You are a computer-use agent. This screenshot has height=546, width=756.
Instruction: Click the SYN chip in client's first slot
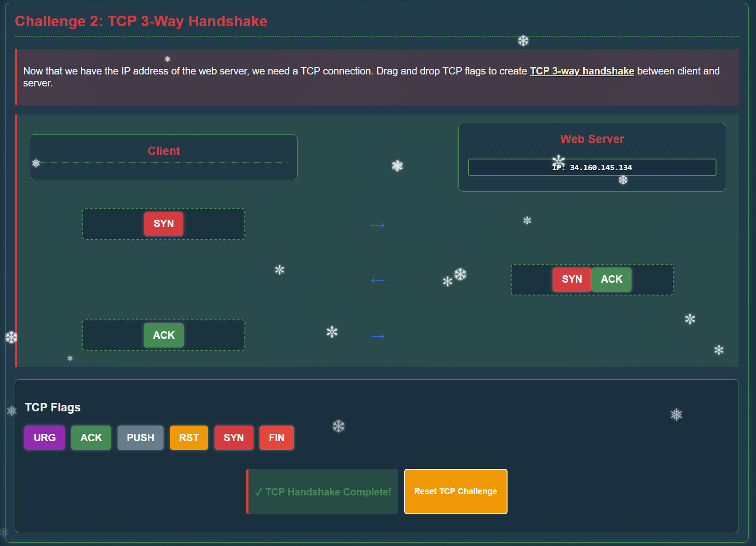pyautogui.click(x=164, y=224)
